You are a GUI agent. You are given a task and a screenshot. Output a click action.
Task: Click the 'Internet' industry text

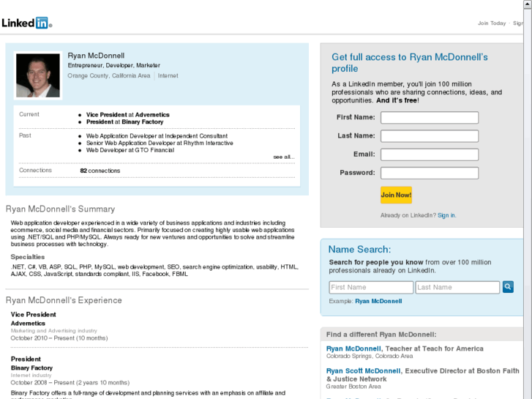click(x=168, y=75)
